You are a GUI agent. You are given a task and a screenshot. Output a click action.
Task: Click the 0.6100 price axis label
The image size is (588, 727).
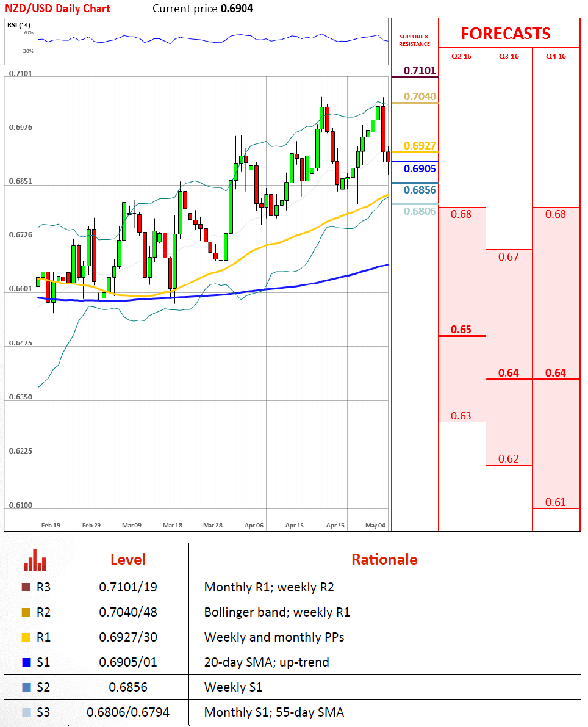point(21,505)
